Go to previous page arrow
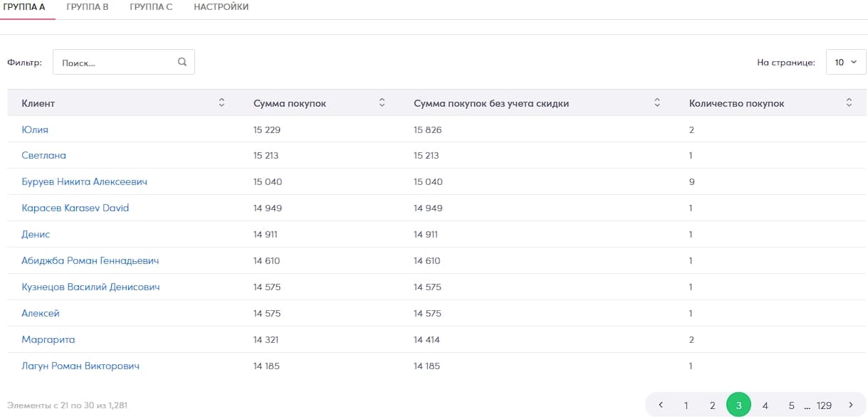 point(661,405)
